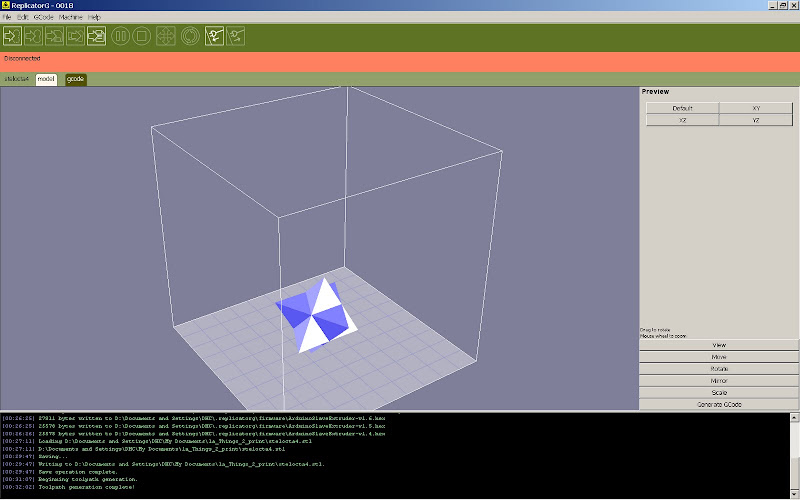Select the YZ view button
This screenshot has width=800, height=500.
click(756, 120)
